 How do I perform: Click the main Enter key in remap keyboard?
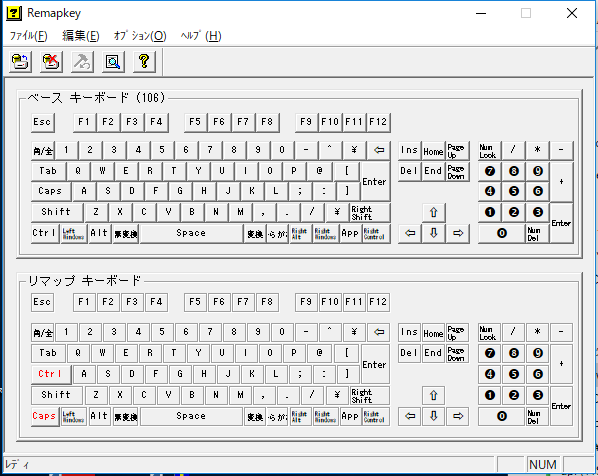pyautogui.click(x=375, y=364)
